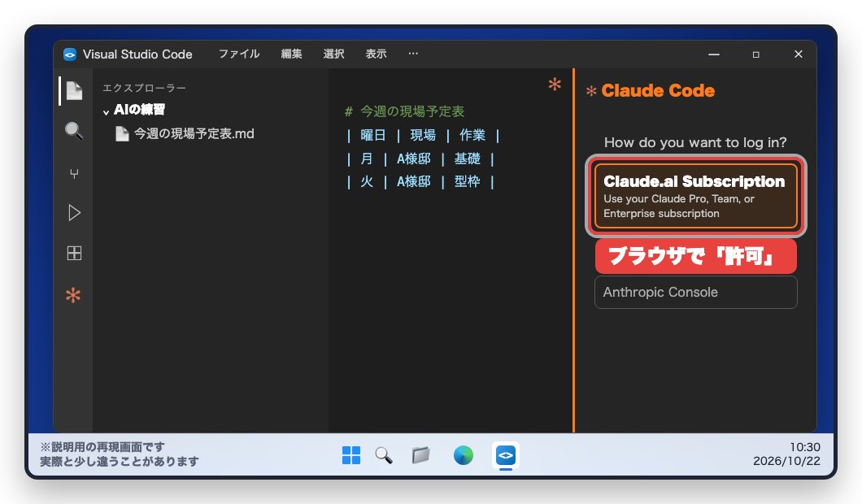The height and width of the screenshot is (504, 862).
Task: Open the Search view in activity bar
Action: point(74,131)
